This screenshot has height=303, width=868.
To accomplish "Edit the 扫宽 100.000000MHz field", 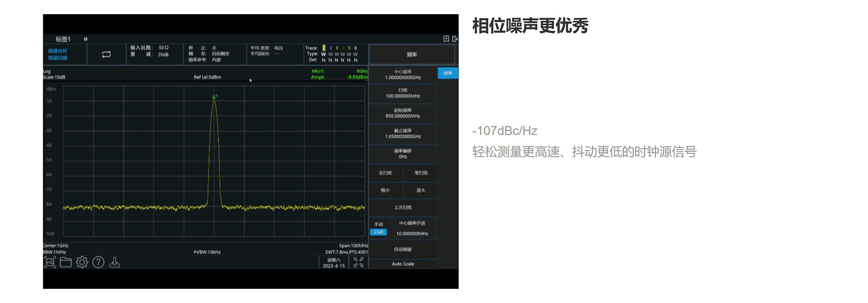I will 403,93.
